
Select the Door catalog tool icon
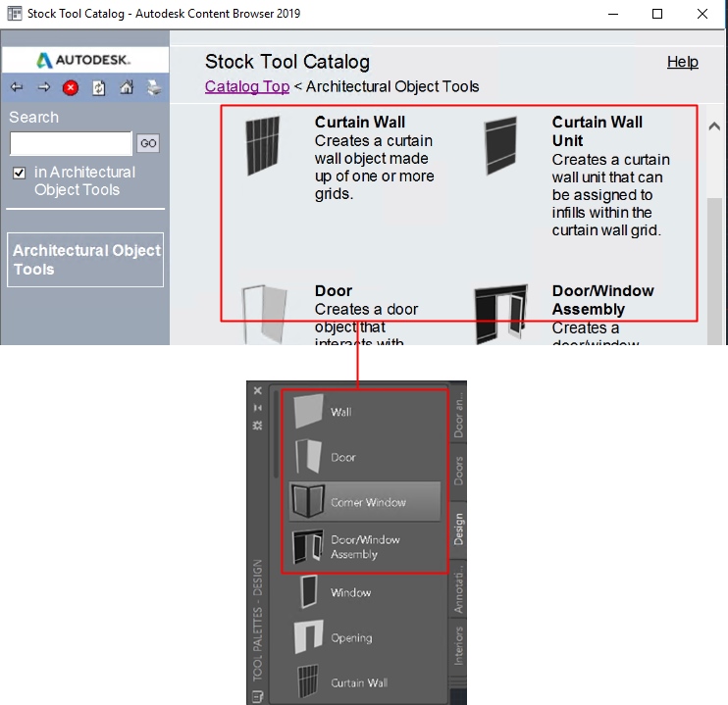(264, 314)
